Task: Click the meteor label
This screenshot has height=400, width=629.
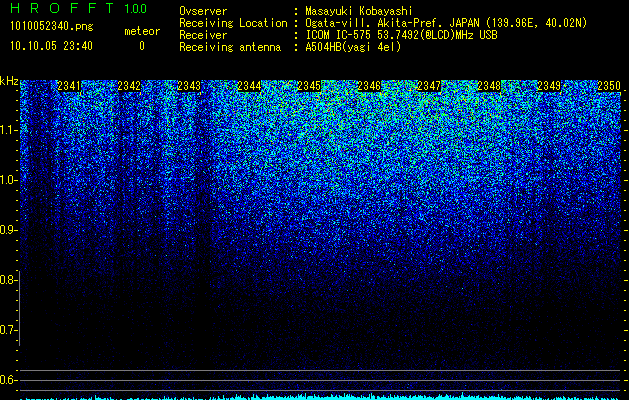Action: click(x=142, y=31)
